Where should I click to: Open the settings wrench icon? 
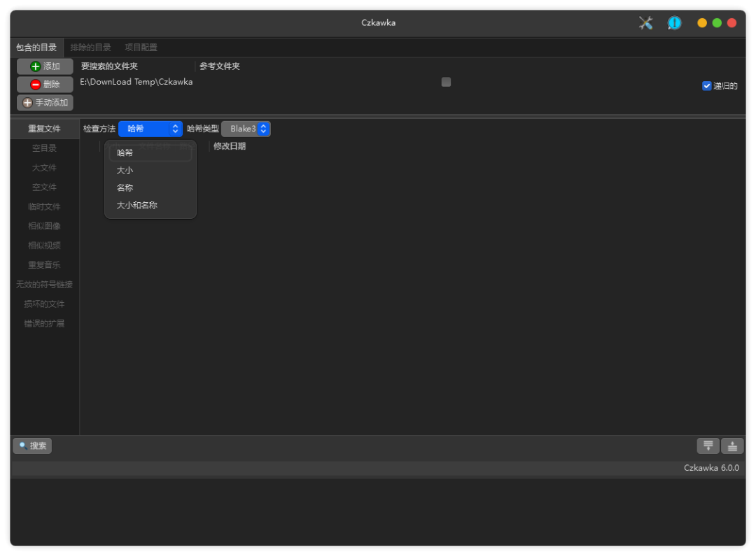(x=645, y=23)
